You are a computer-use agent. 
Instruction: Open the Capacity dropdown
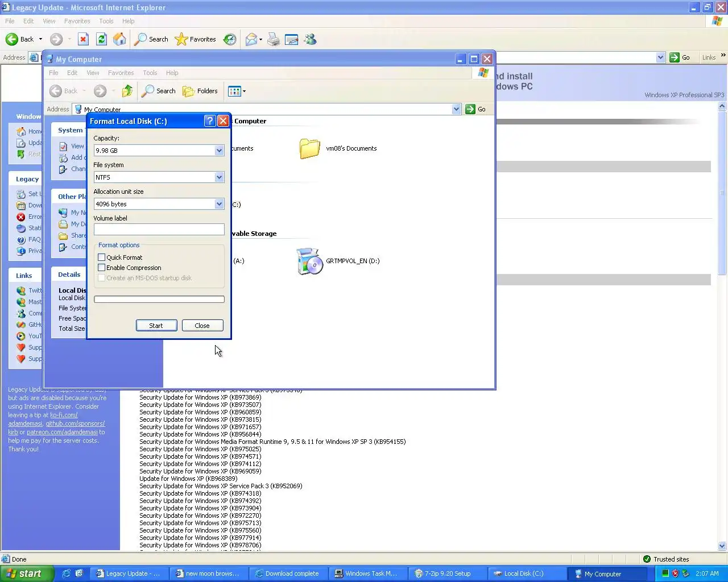(219, 151)
